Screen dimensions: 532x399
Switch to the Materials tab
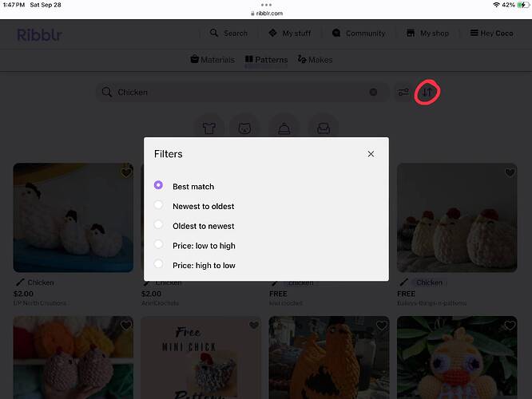pyautogui.click(x=212, y=60)
